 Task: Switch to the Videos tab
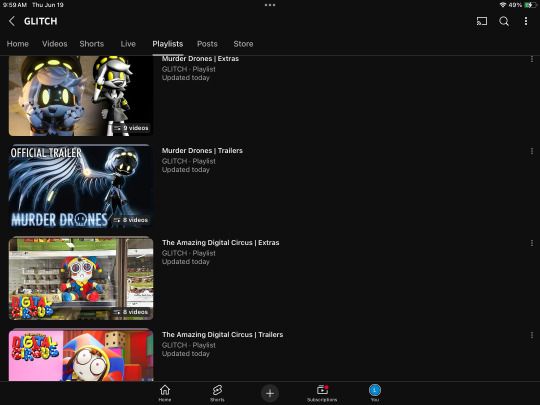[x=54, y=44]
